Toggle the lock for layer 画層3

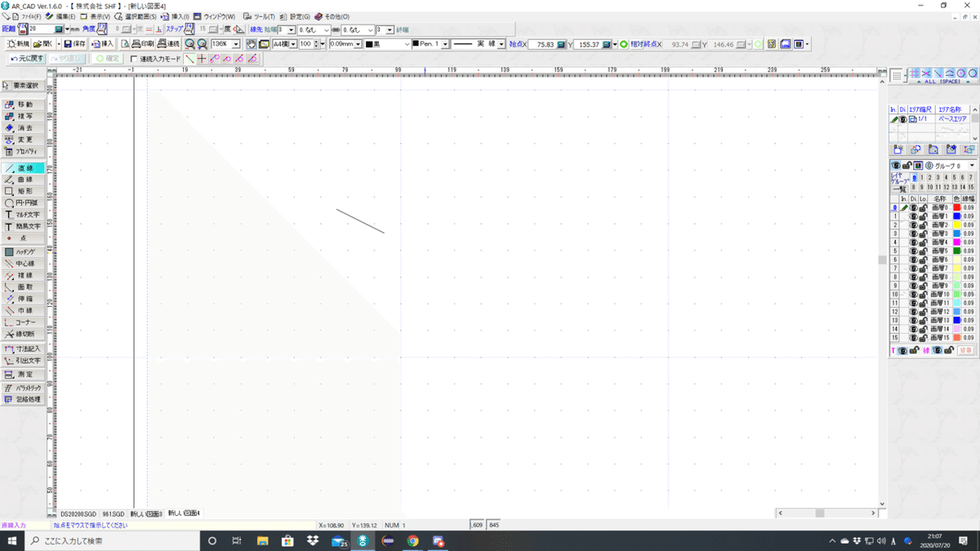click(923, 234)
